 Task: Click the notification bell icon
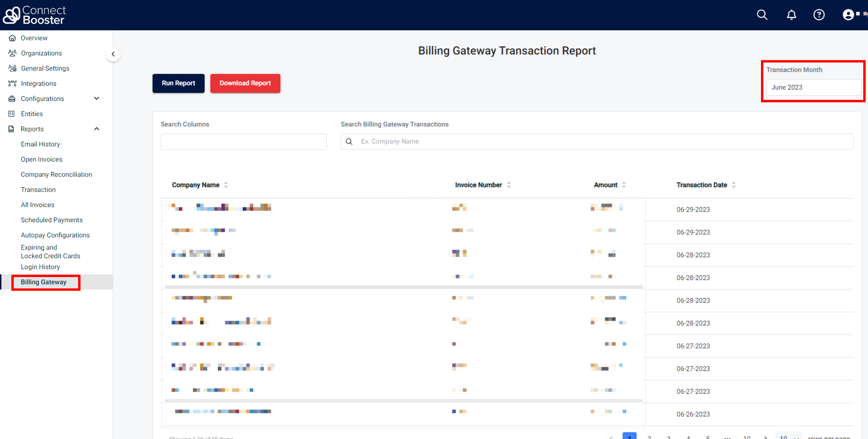pos(791,15)
